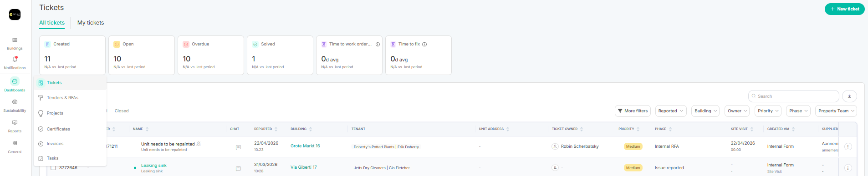The width and height of the screenshot is (868, 176).
Task: Open the Grote Markt 16 building link
Action: [x=305, y=146]
